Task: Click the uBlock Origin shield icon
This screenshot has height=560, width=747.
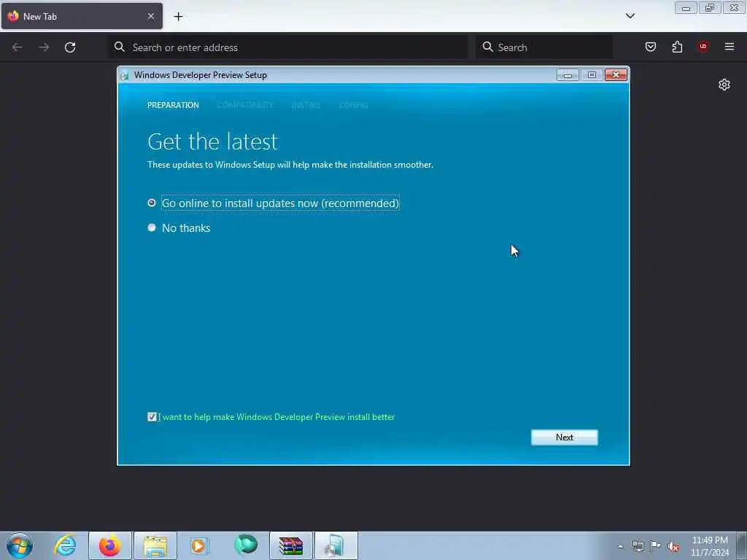Action: [x=703, y=47]
